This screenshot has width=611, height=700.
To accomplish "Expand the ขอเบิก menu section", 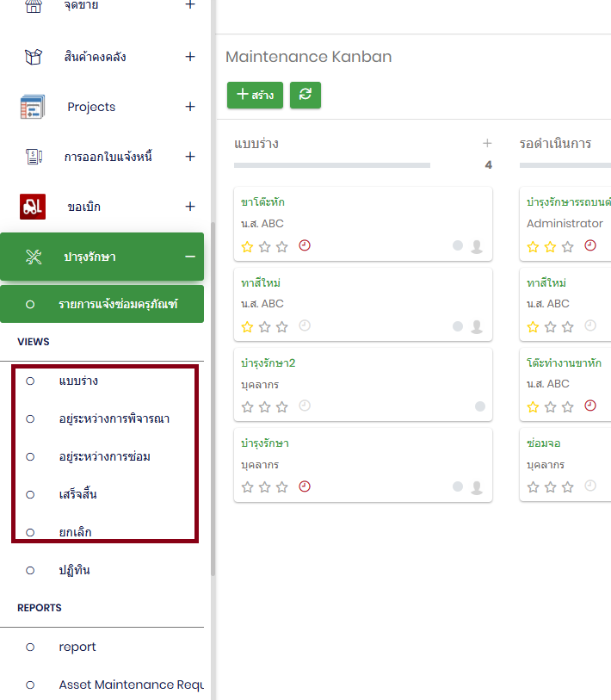I will [x=190, y=207].
